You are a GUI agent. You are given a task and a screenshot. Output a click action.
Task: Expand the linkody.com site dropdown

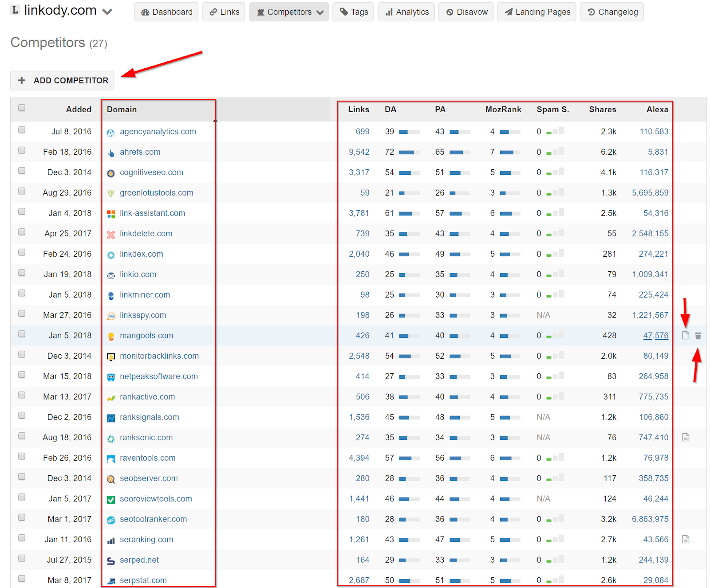107,12
